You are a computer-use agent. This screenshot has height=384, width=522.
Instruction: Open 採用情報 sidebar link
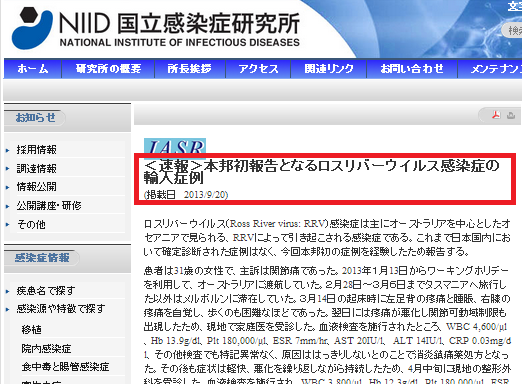coord(37,150)
